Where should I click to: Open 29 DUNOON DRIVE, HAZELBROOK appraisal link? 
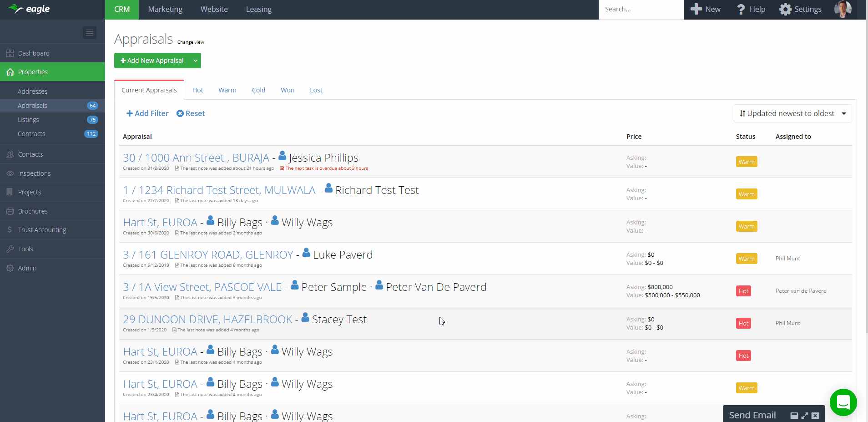(207, 320)
